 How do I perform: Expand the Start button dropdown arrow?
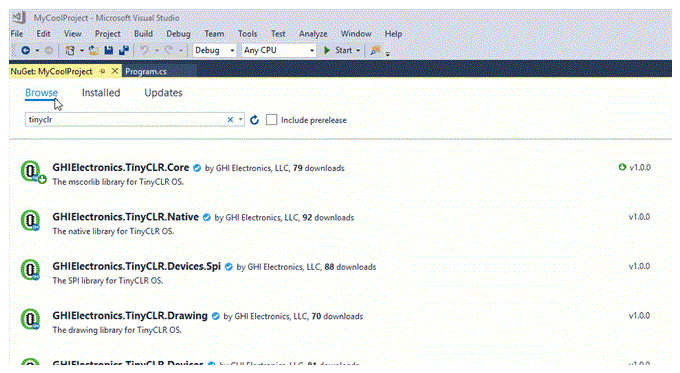pyautogui.click(x=358, y=51)
